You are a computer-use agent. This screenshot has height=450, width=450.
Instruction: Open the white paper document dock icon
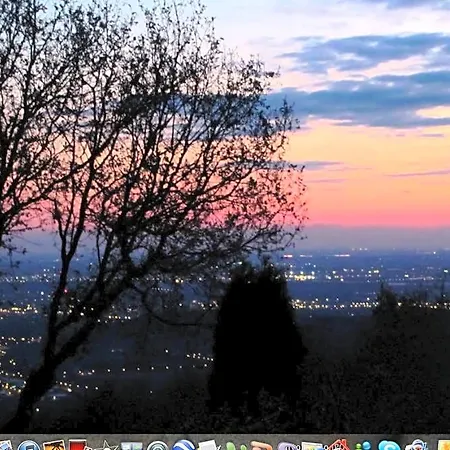(209, 445)
